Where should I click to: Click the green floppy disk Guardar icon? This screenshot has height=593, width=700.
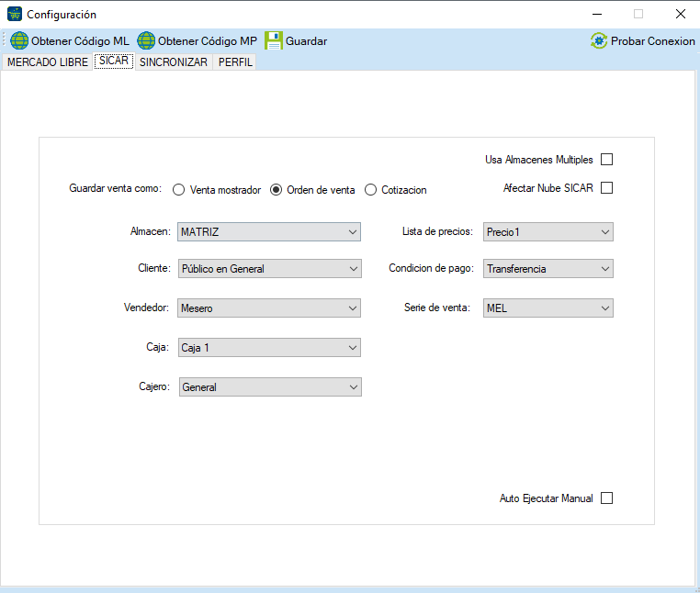tap(274, 40)
